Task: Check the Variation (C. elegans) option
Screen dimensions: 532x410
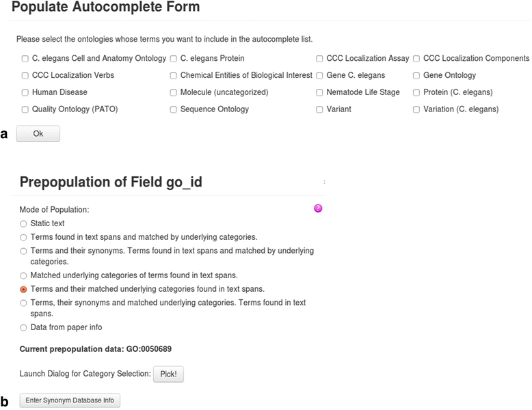Action: (x=416, y=109)
